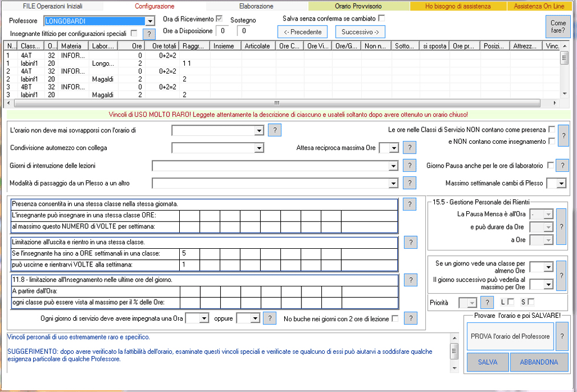
Task: Open the Professore dropdown list
Action: (150, 21)
